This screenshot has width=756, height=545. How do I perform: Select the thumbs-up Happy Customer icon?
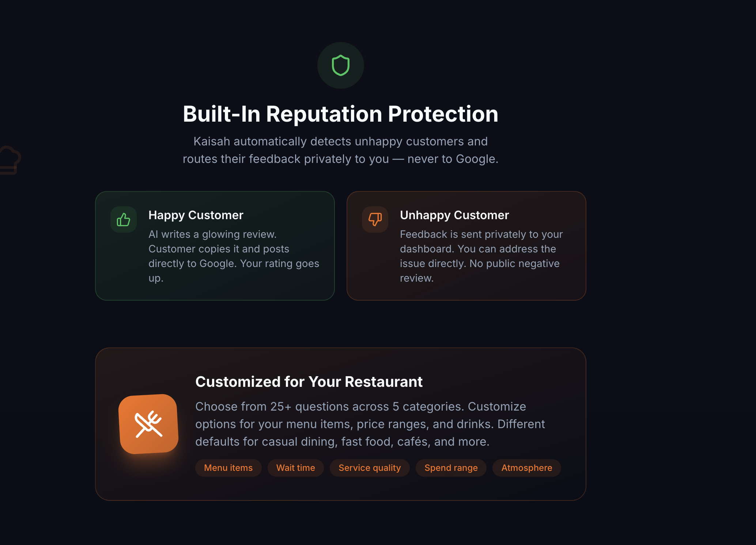(x=124, y=219)
